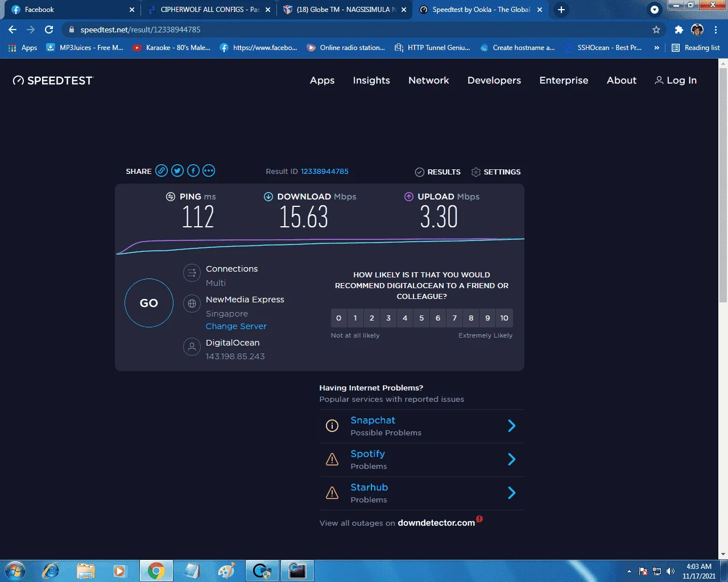Rate recommendation as 7
The image size is (728, 582).
[x=454, y=318]
